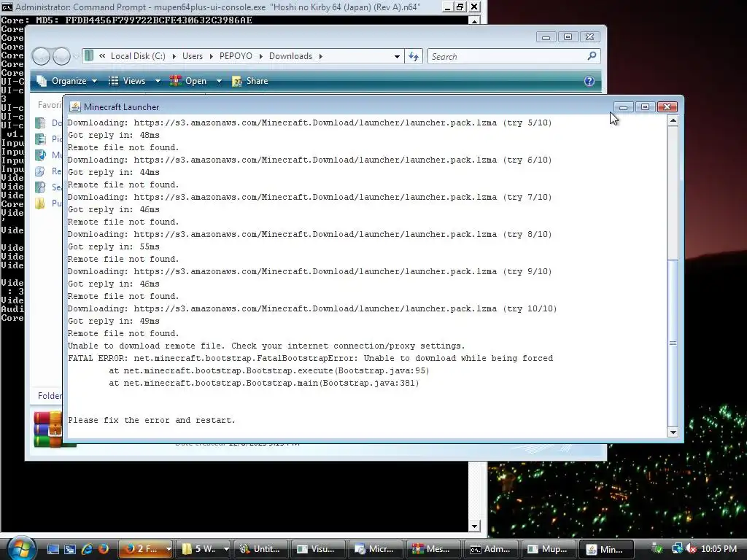
Task: Expand the Open dropdown arrow
Action: coord(219,82)
